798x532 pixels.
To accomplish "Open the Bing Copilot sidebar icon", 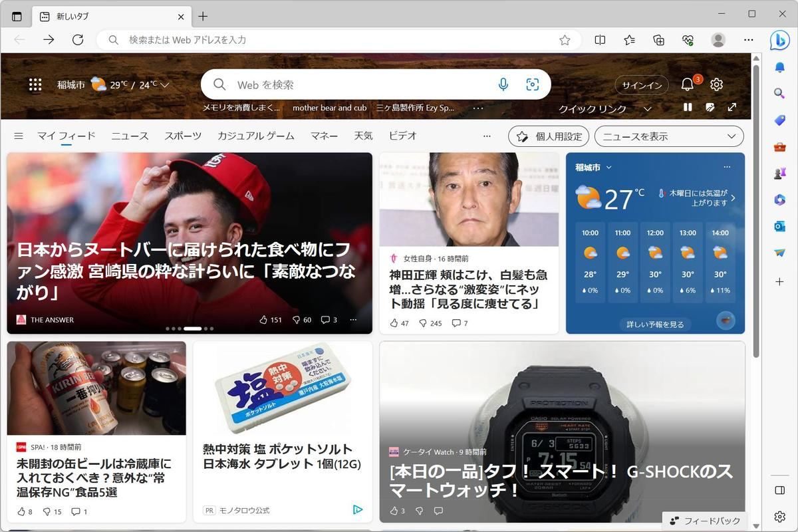I will click(x=779, y=40).
